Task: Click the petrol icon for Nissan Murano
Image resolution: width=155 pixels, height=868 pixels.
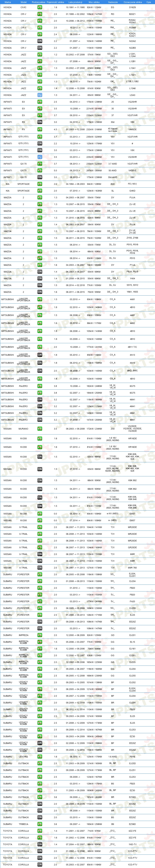Action: pyautogui.click(x=40, y=429)
